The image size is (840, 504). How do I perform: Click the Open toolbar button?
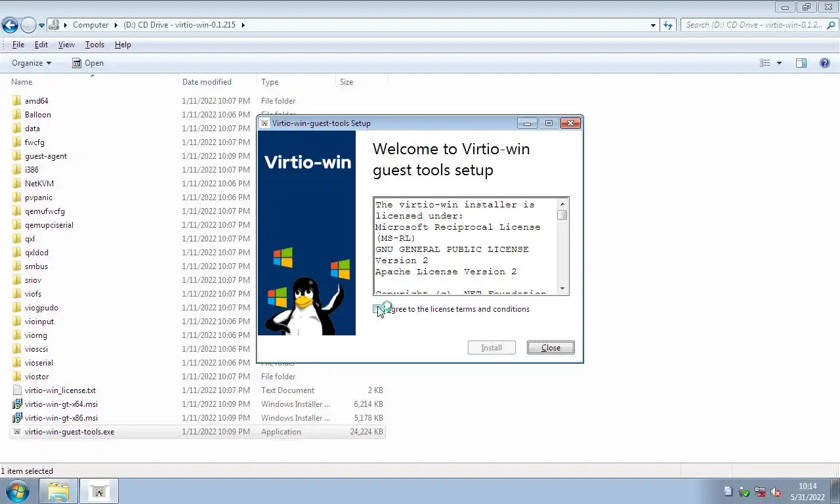coord(88,63)
